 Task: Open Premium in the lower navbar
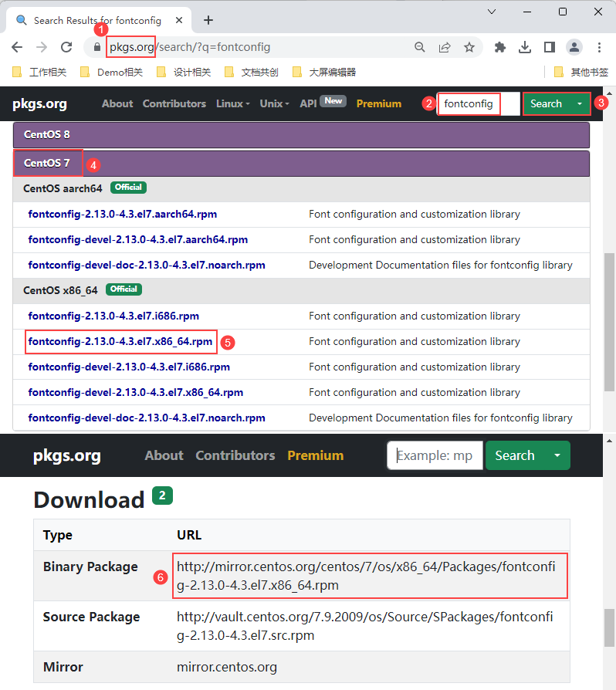coord(316,456)
